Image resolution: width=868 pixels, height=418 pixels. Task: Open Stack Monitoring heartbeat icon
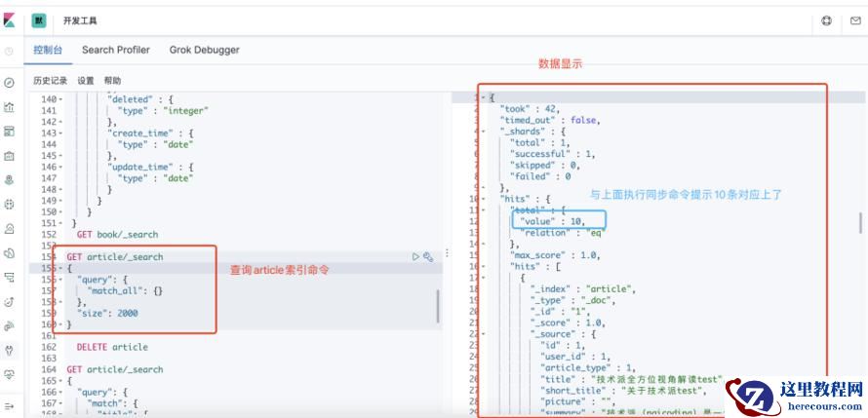pos(9,375)
